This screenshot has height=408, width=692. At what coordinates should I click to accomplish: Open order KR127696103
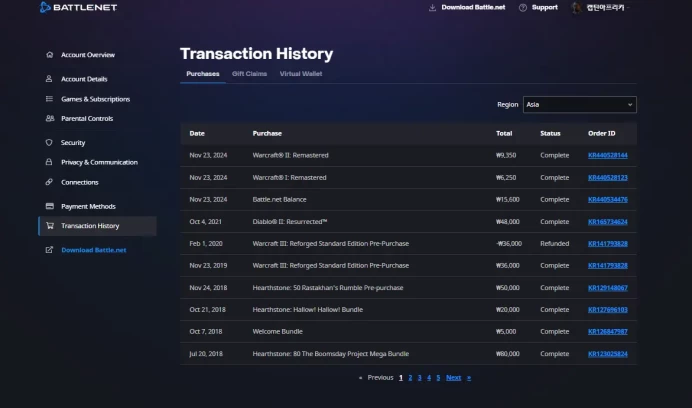(607, 310)
